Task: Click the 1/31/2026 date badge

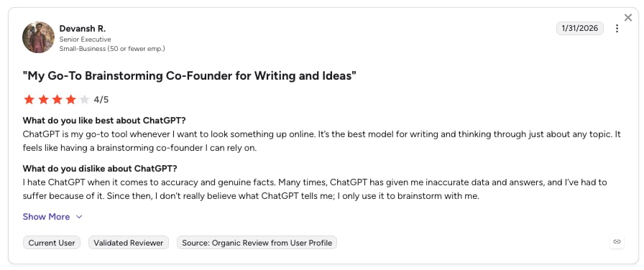Action: [580, 28]
